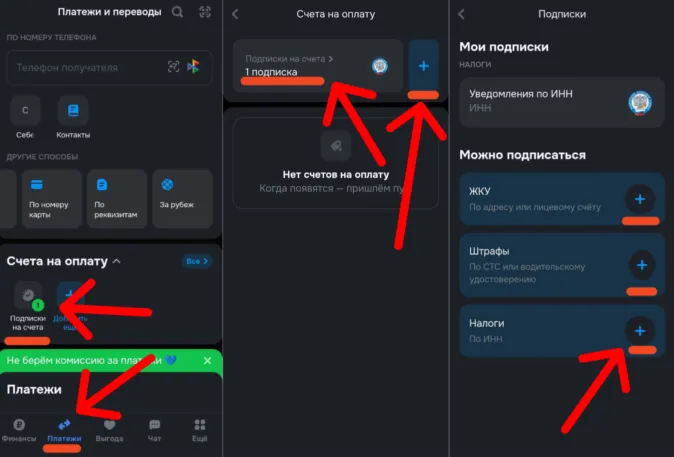Tap tax service logo in Подписки на счета card
The width and height of the screenshot is (674, 457).
tap(380, 66)
